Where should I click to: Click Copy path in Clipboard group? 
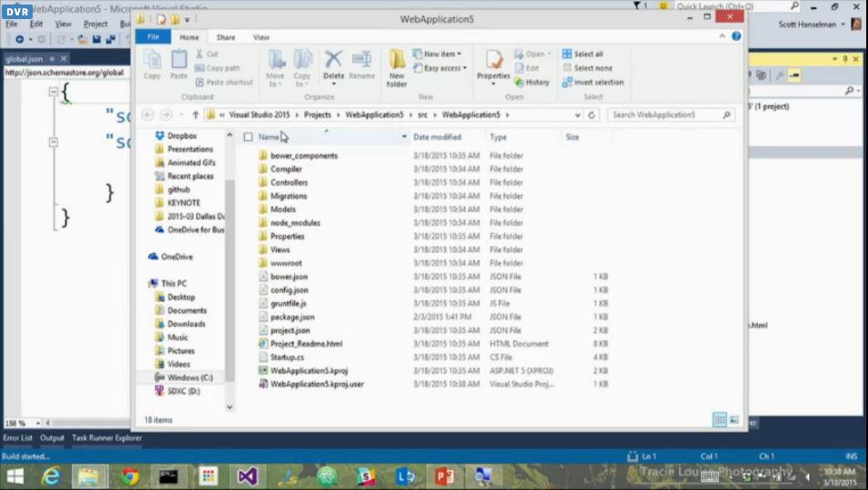pyautogui.click(x=218, y=68)
